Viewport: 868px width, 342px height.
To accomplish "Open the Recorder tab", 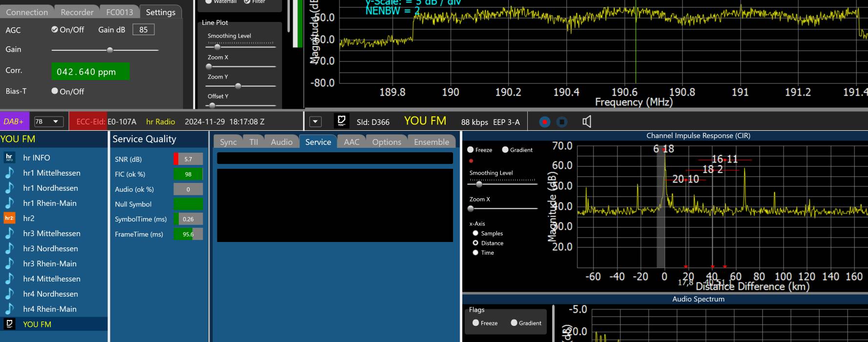I will click(x=77, y=12).
